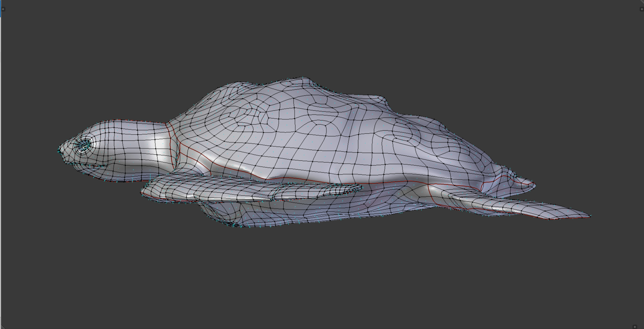Click the blue strip at the window's left edge
This screenshot has width=644, height=329.
[x=0, y=9]
